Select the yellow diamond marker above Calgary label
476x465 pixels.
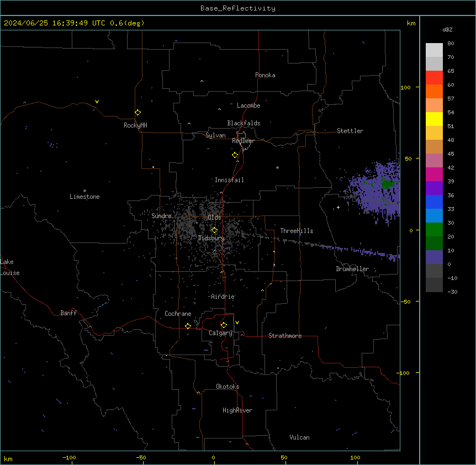click(224, 325)
